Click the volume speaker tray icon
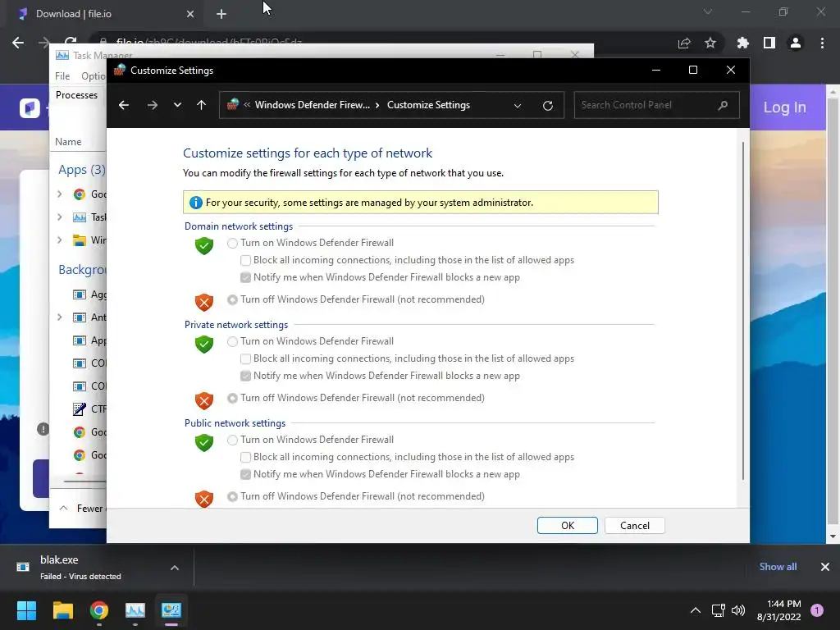The image size is (840, 630). pos(738,610)
